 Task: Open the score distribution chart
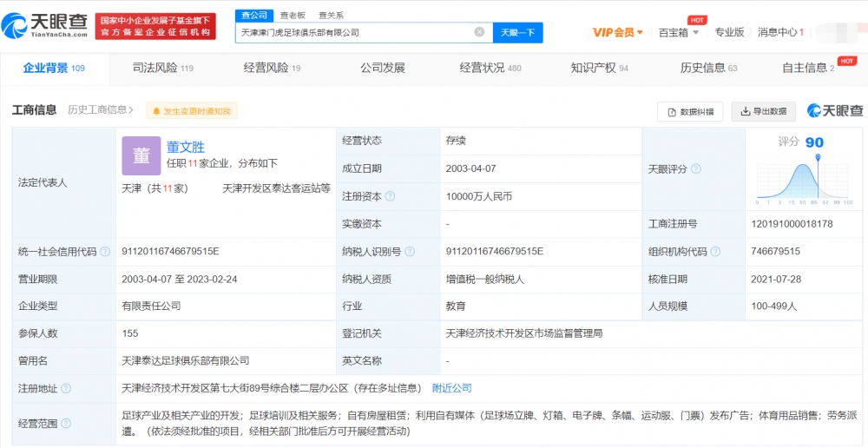click(x=805, y=181)
